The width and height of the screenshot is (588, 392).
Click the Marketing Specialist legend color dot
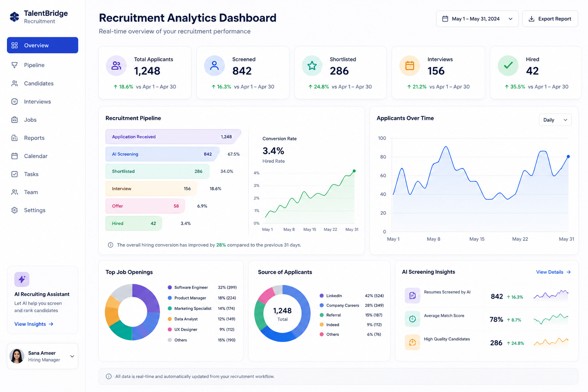[x=170, y=309]
